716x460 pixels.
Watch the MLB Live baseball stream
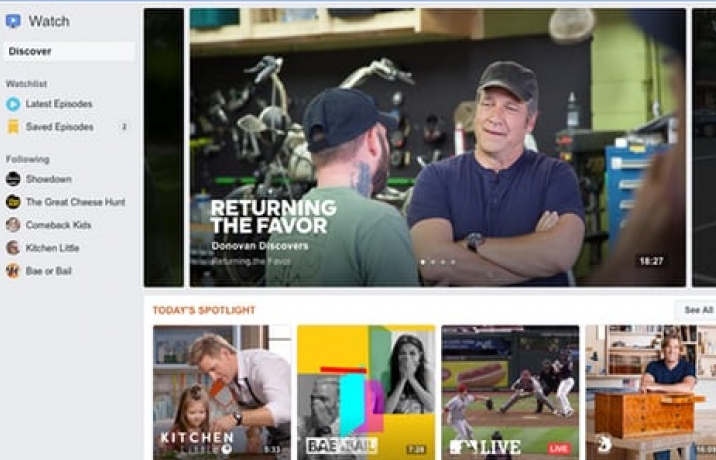511,392
